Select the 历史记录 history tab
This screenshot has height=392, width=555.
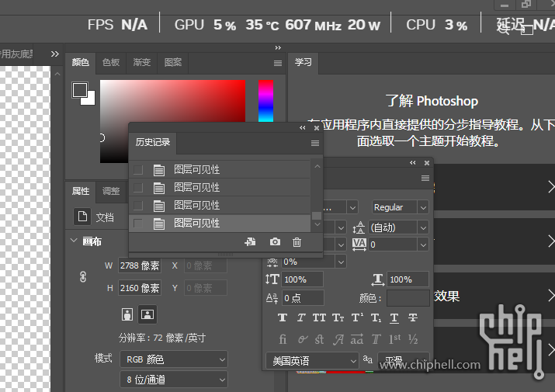click(x=153, y=142)
